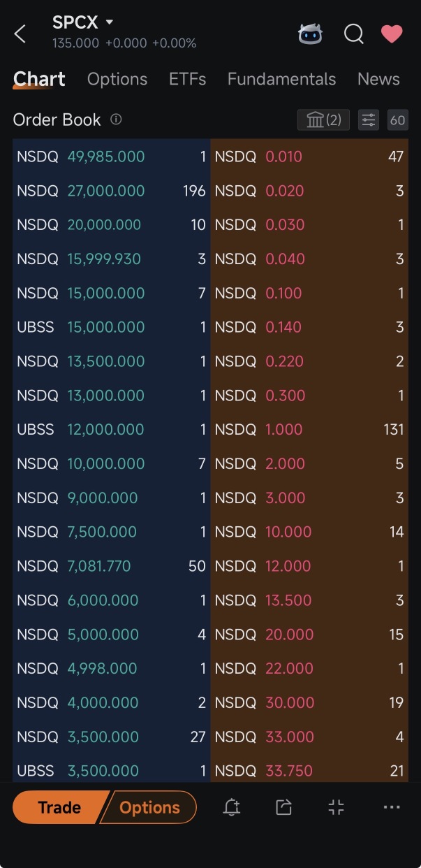Switch to the Options tab

(117, 80)
